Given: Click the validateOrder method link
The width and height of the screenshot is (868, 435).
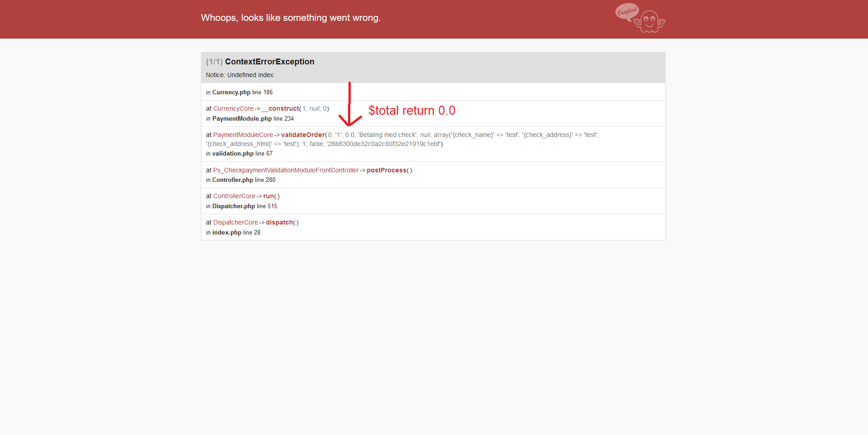Looking at the screenshot, I should click(x=303, y=135).
